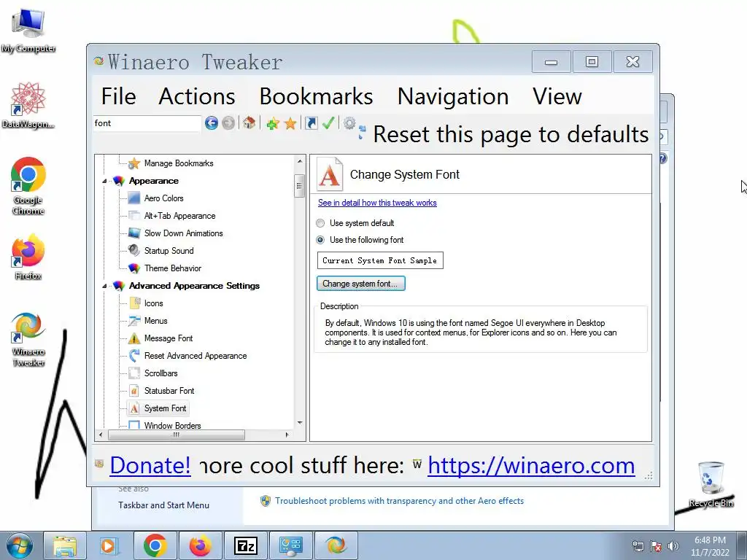747x560 pixels.
Task: Apply changes with the green checkmark icon
Action: click(328, 122)
